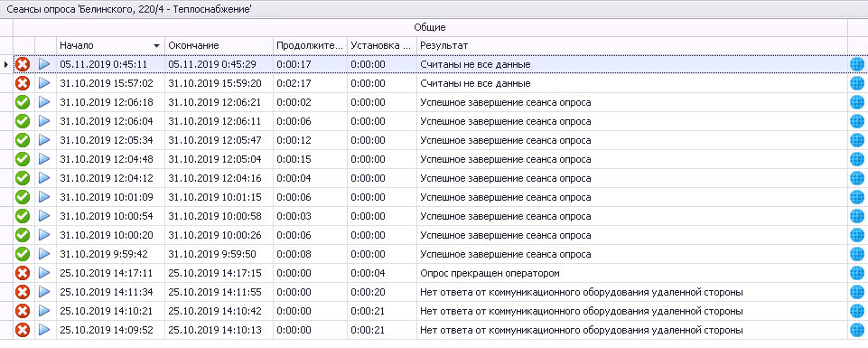Select the end time cell 31.10.2019 9:59:50
Image resolution: width=868 pixels, height=348 pixels.
219,254
